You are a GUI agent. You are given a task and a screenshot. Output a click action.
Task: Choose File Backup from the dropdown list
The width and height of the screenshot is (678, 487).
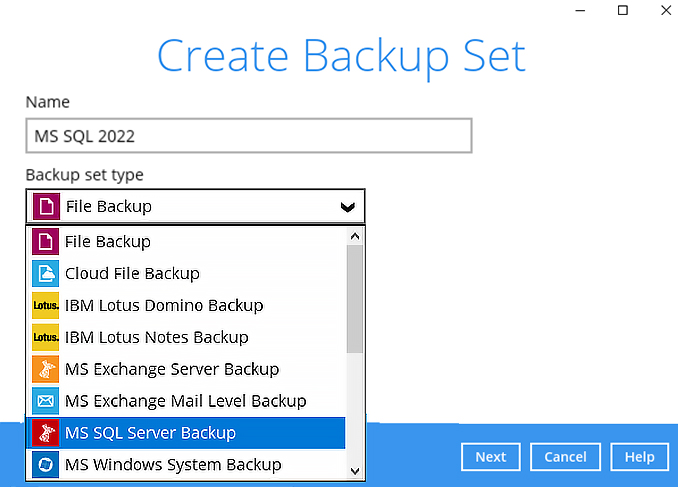[186, 242]
